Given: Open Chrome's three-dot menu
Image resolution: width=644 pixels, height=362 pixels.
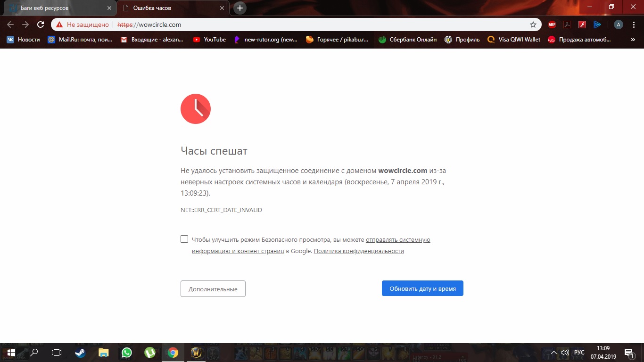Looking at the screenshot, I should point(633,25).
